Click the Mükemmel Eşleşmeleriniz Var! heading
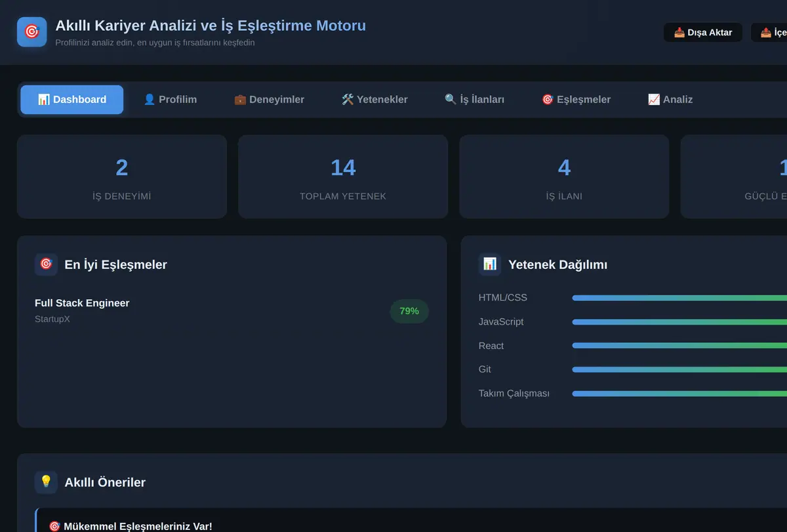Viewport: 787px width, 532px height. point(131,526)
